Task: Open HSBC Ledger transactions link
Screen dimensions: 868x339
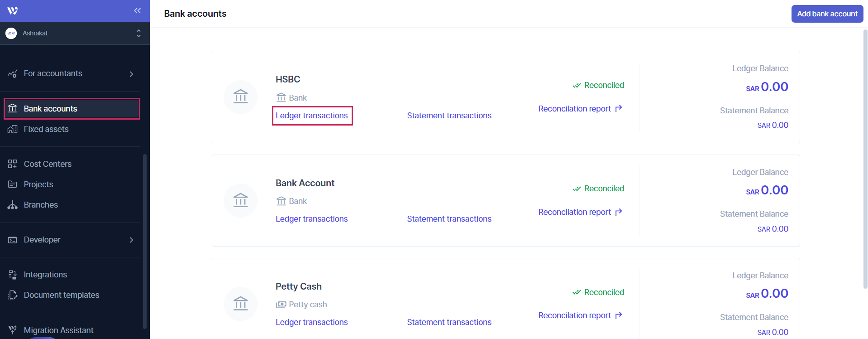Action: click(x=311, y=116)
